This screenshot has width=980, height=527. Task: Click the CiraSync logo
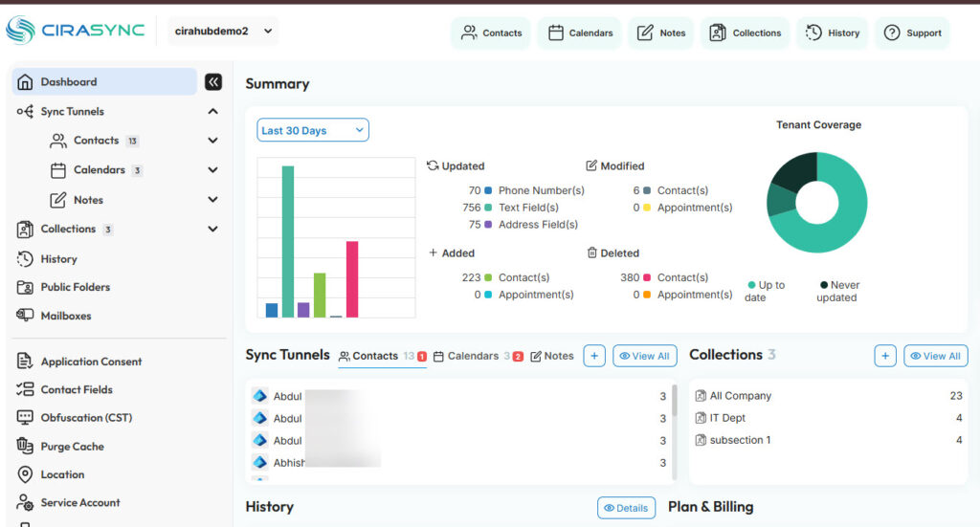[75, 30]
